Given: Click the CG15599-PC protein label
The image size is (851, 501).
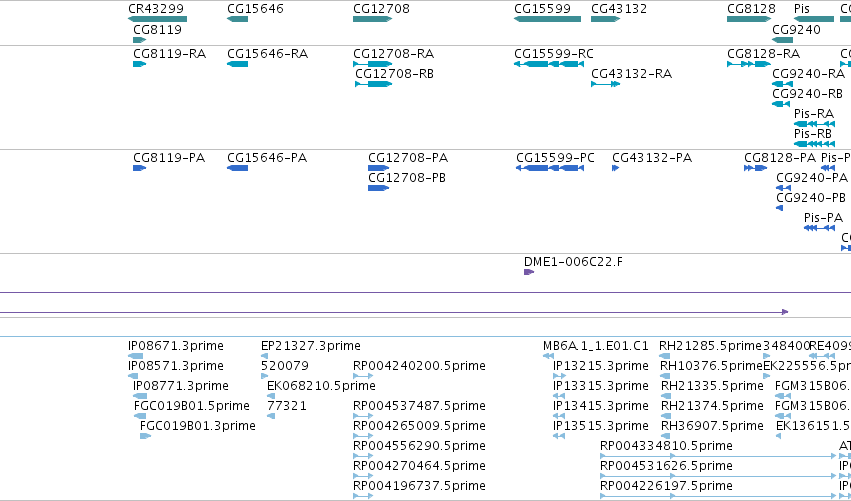Looking at the screenshot, I should coord(556,158).
